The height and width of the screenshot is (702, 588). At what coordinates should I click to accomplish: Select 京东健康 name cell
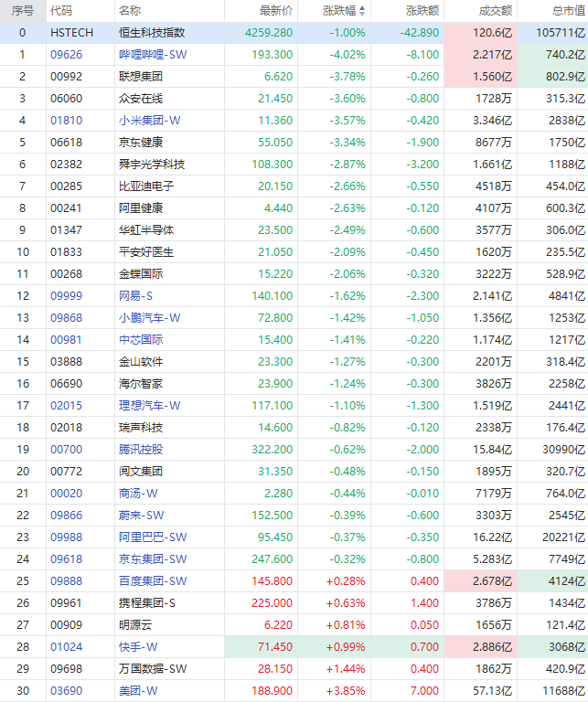[x=141, y=143]
